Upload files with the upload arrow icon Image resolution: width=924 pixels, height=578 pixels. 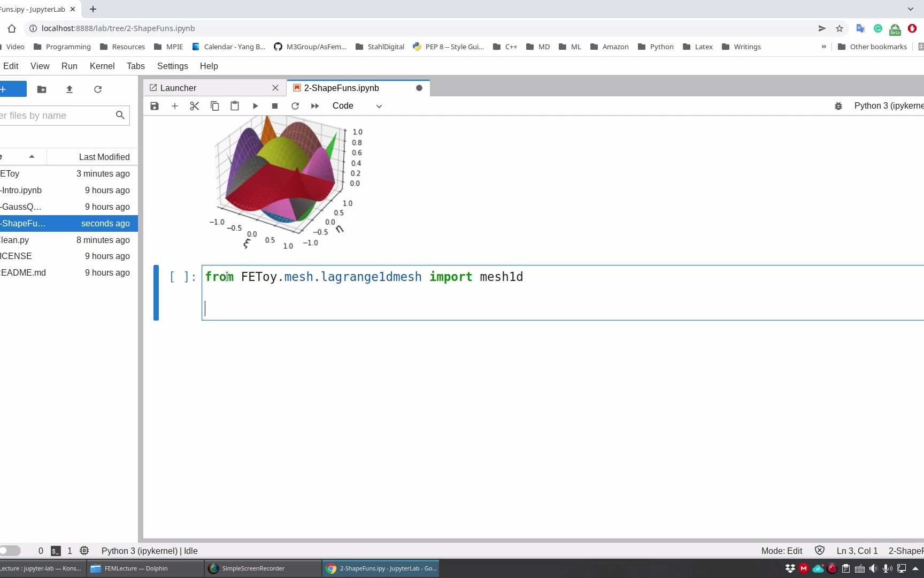(70, 89)
